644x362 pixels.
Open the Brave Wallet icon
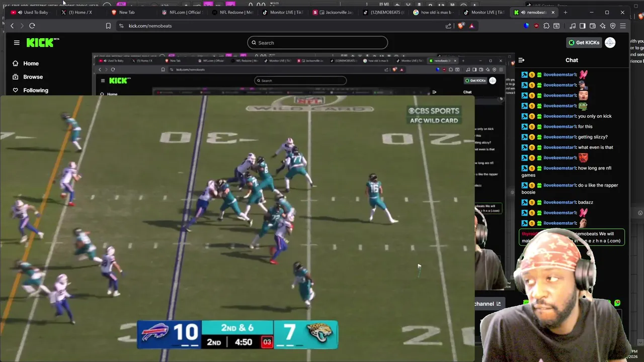pyautogui.click(x=593, y=26)
